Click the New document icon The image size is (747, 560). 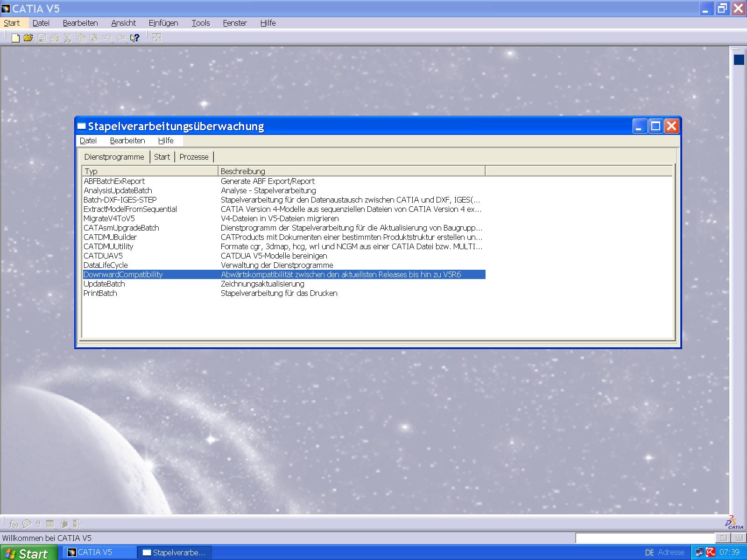(x=15, y=38)
